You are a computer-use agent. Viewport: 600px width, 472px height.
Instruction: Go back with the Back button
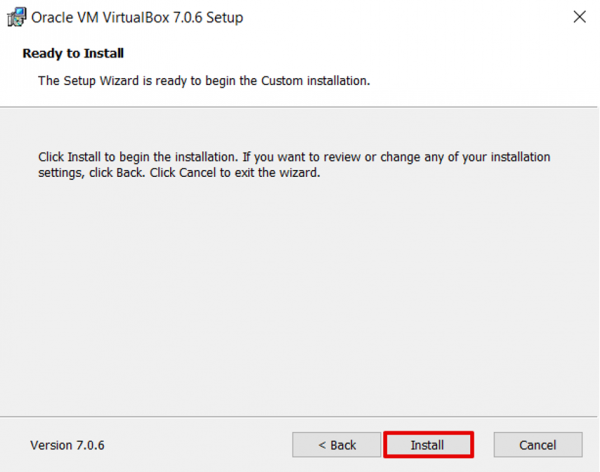pyautogui.click(x=336, y=444)
